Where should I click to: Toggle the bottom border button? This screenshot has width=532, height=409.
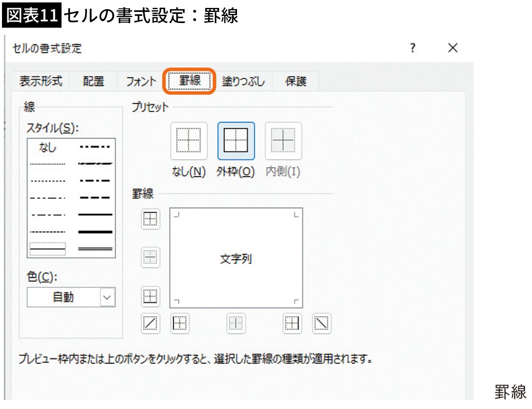coord(150,296)
